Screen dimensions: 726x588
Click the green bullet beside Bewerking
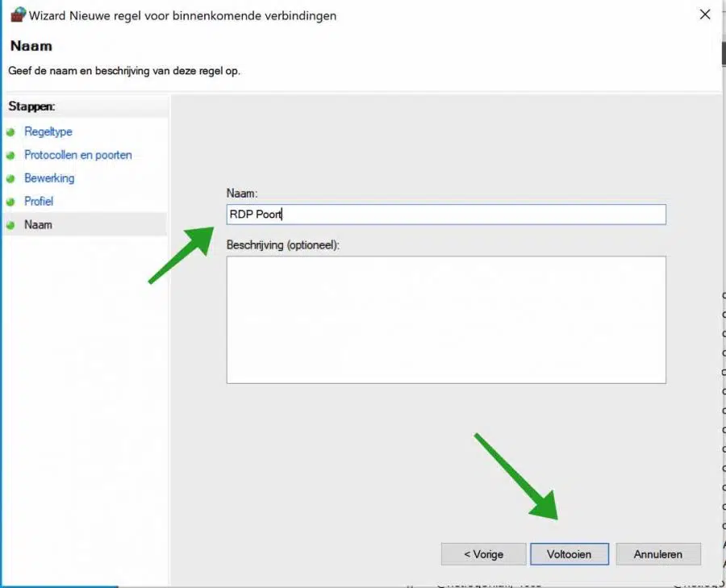click(10, 178)
